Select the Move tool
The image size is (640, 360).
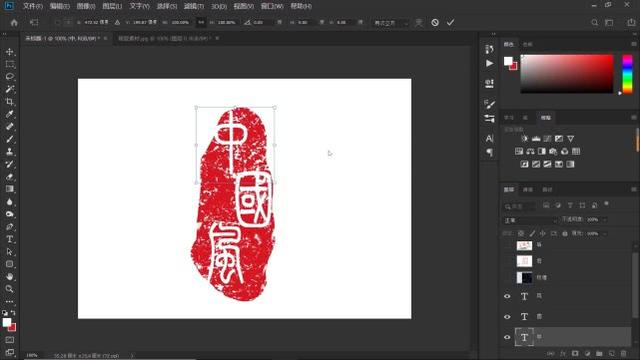click(10, 52)
